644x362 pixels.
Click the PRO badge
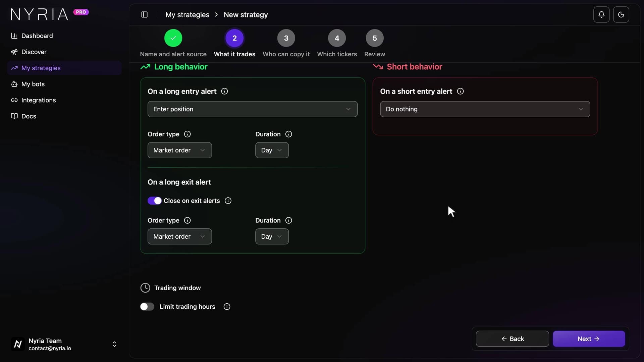pos(81,12)
